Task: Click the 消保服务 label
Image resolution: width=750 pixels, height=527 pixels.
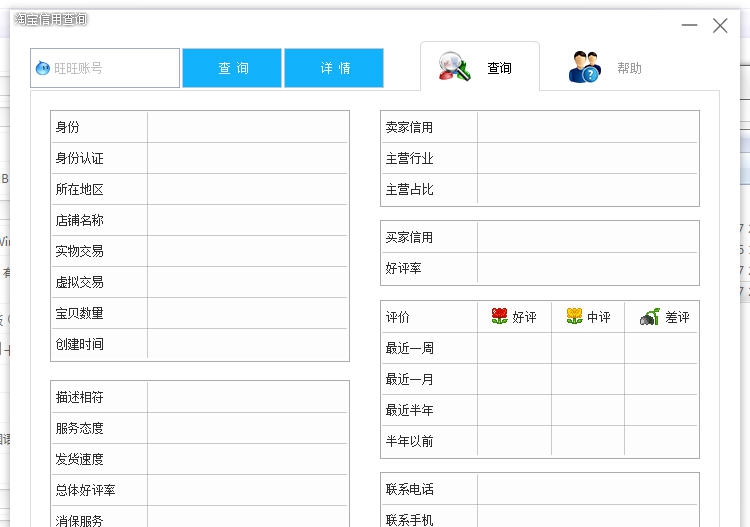Action: click(79, 520)
